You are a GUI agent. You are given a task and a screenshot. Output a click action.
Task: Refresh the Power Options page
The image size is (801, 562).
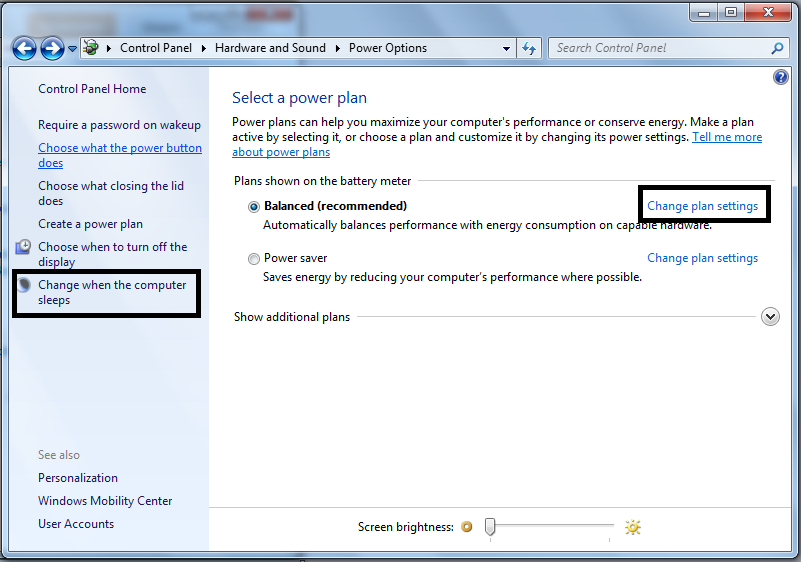pyautogui.click(x=529, y=49)
